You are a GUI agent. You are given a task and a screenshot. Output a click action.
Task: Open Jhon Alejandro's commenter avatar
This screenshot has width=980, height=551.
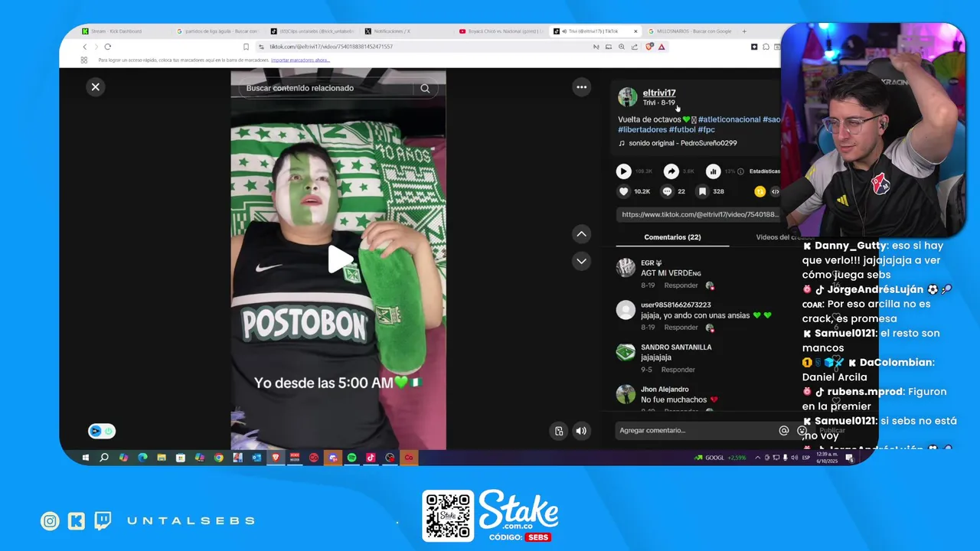(626, 394)
